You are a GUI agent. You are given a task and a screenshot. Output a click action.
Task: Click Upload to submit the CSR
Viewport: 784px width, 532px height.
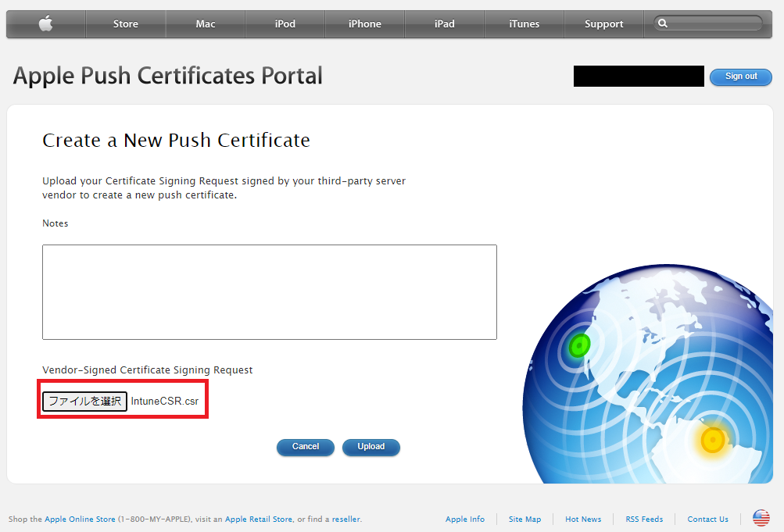coord(371,447)
